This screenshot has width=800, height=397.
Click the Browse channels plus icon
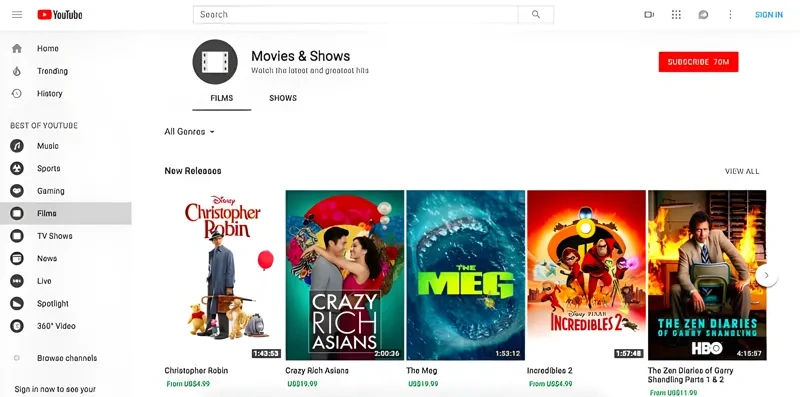pyautogui.click(x=17, y=358)
